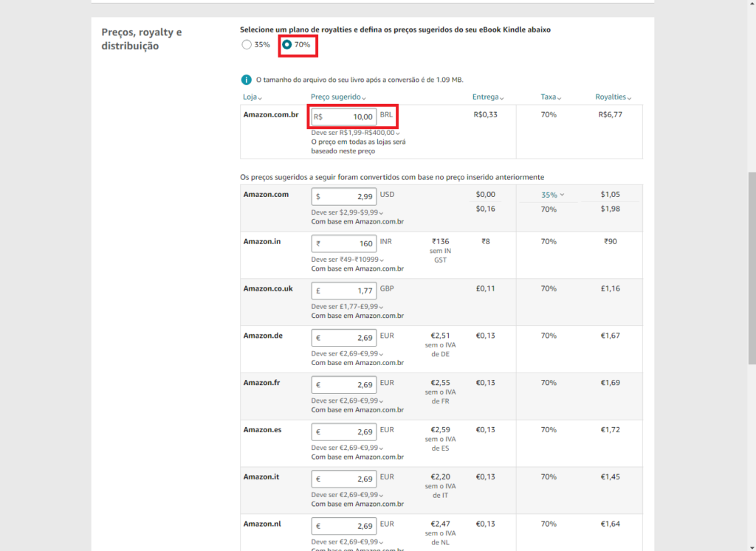Image resolution: width=756 pixels, height=551 pixels.
Task: Edit the Amazon.com.br BRL price field
Action: point(344,117)
